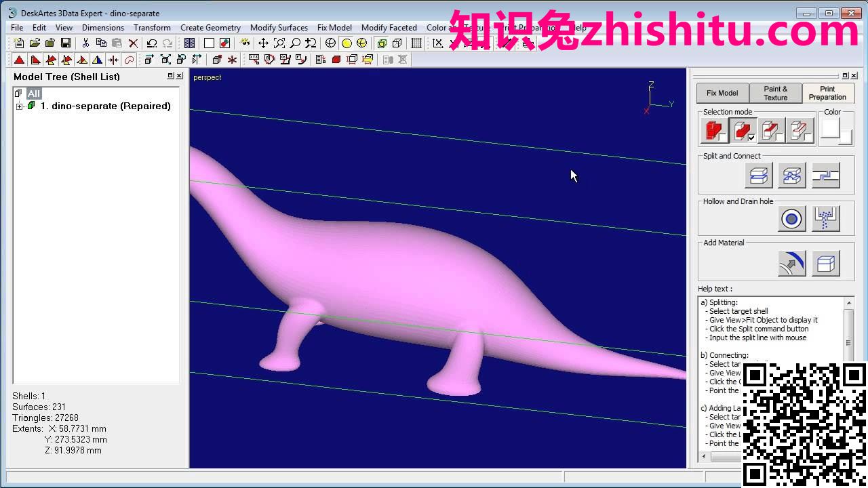This screenshot has width=868, height=488.
Task: Toggle the grid display icon
Action: coord(416,43)
